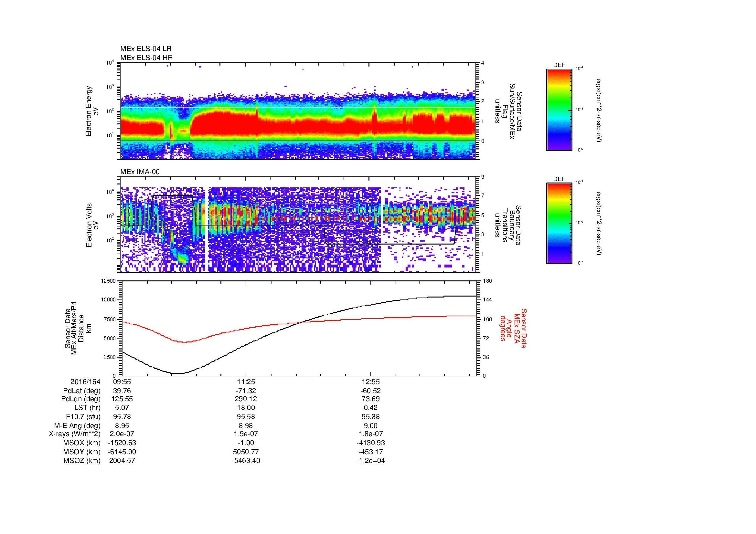Click the M-E Ang value '9.00'
This screenshot has height=534, width=756.
click(x=371, y=425)
